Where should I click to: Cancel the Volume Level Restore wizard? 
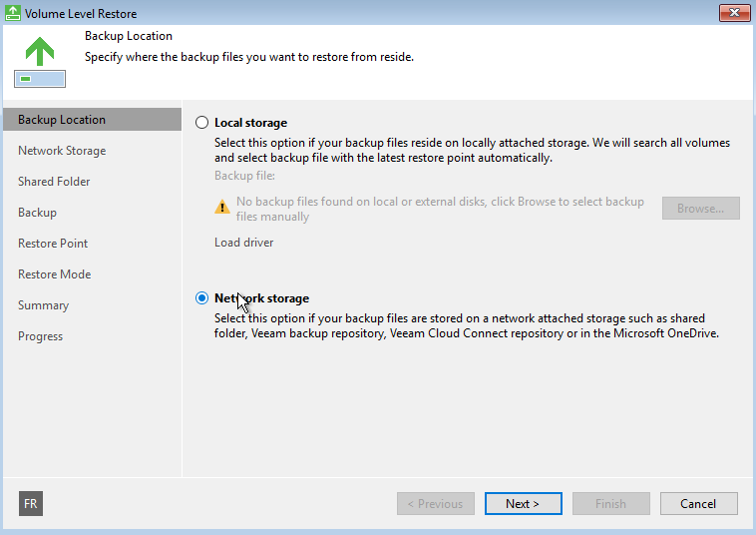pos(698,504)
